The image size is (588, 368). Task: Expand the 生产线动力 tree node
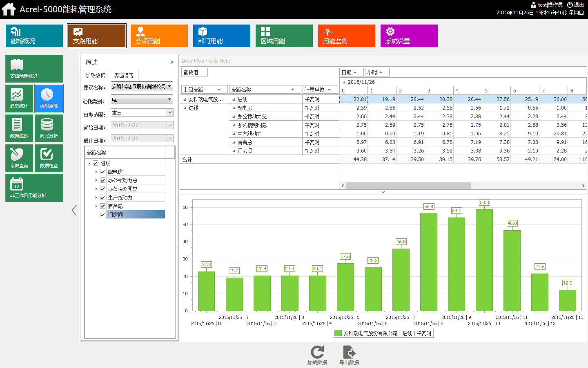click(96, 197)
